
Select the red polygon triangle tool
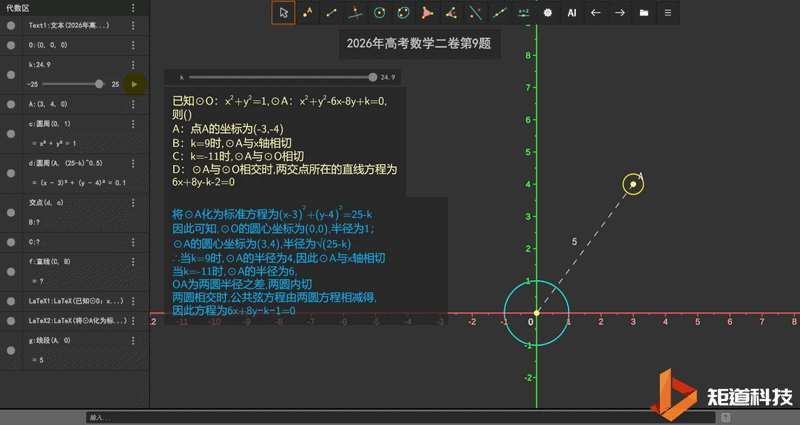[427, 13]
